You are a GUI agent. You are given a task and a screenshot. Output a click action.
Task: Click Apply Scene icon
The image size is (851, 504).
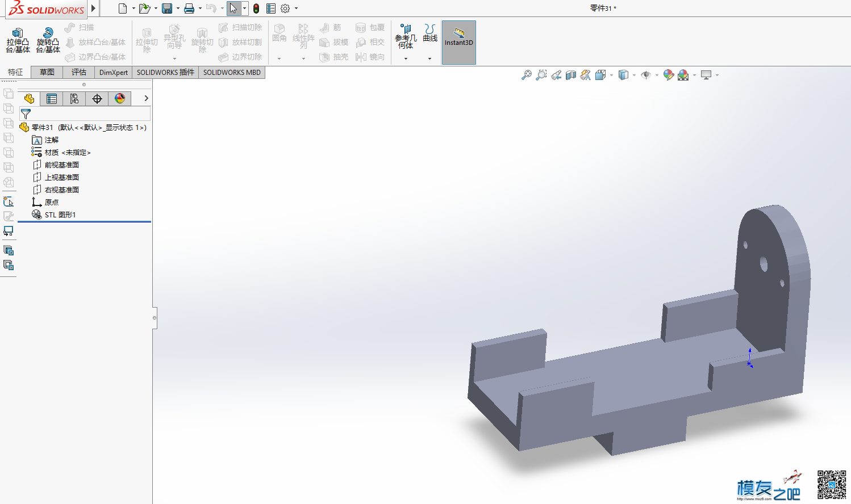(683, 75)
